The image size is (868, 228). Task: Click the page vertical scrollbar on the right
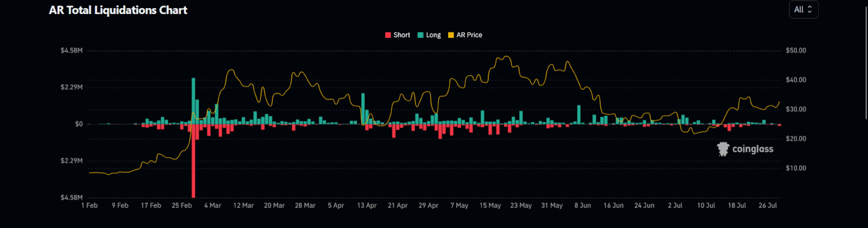tap(866, 61)
